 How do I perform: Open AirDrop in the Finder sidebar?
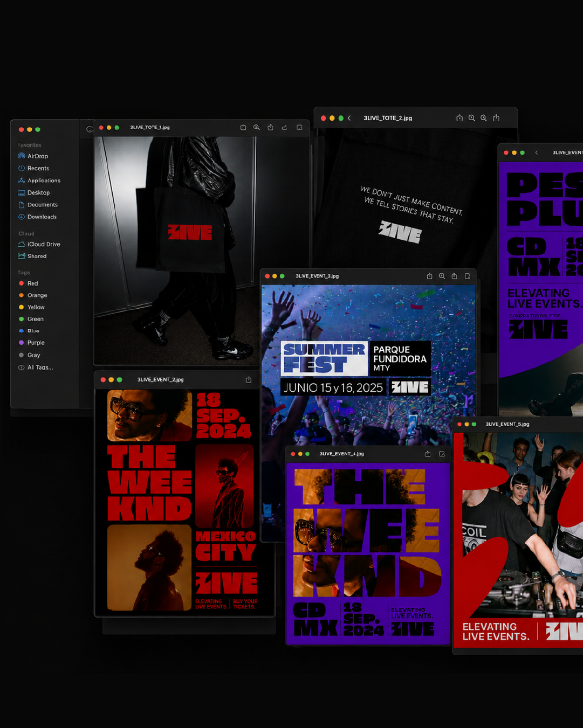[x=33, y=156]
